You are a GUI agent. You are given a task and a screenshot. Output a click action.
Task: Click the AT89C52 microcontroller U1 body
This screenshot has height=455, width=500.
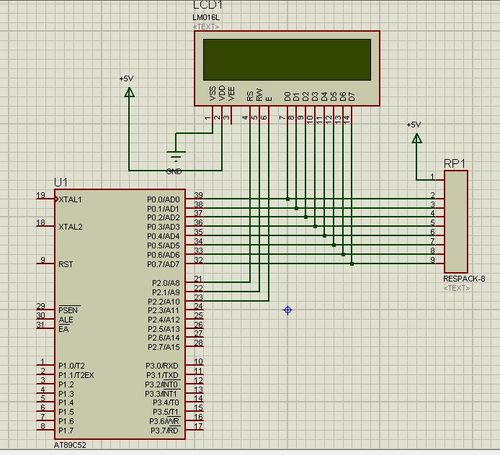(120, 314)
